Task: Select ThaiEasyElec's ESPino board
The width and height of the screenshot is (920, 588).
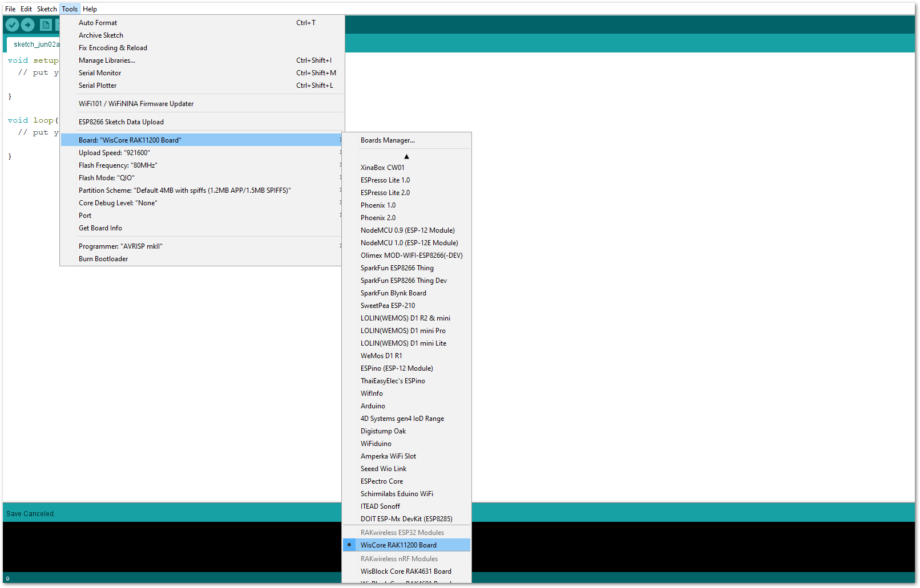Action: [406, 381]
